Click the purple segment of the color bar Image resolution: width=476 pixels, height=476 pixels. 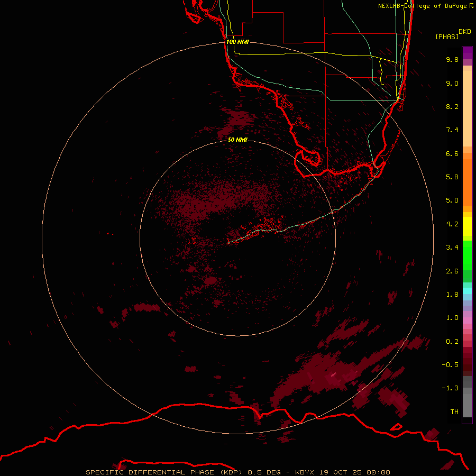tap(467, 53)
